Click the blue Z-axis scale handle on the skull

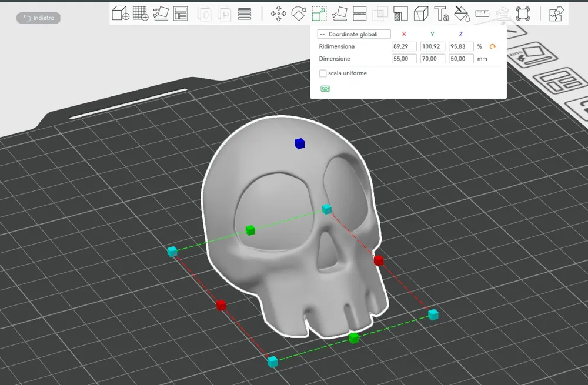(x=299, y=143)
